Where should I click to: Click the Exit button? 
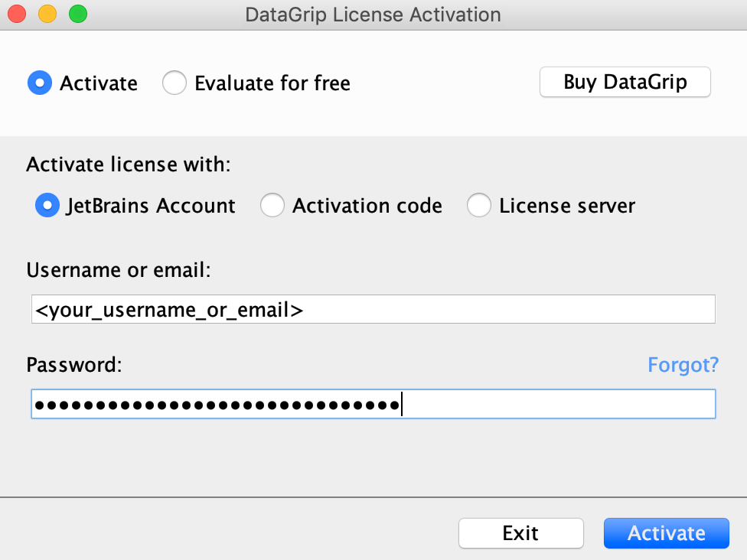pyautogui.click(x=520, y=533)
